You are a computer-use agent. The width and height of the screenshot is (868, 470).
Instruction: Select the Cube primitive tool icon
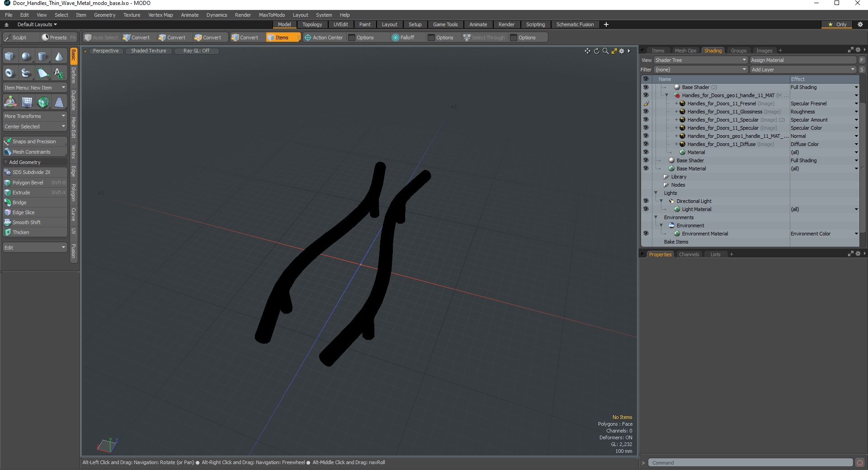[x=9, y=56]
